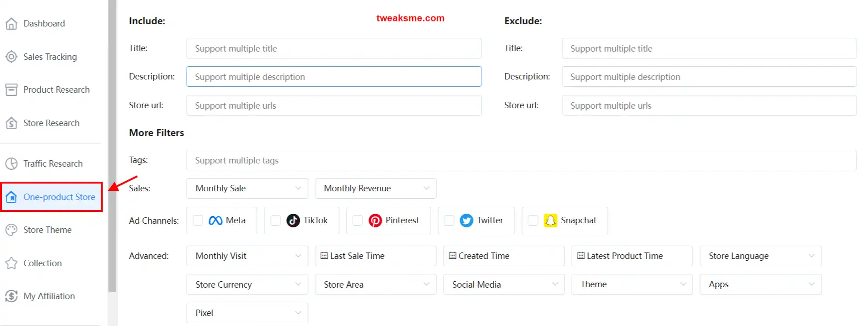Open Dashboard via its home icon
Viewport: 868px width, 326px height.
11,23
